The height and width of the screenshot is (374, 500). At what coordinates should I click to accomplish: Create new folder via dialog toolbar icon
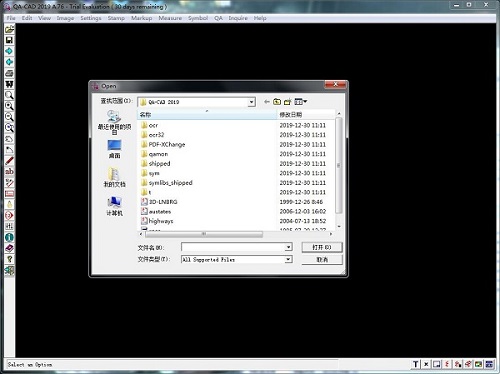pyautogui.click(x=287, y=102)
